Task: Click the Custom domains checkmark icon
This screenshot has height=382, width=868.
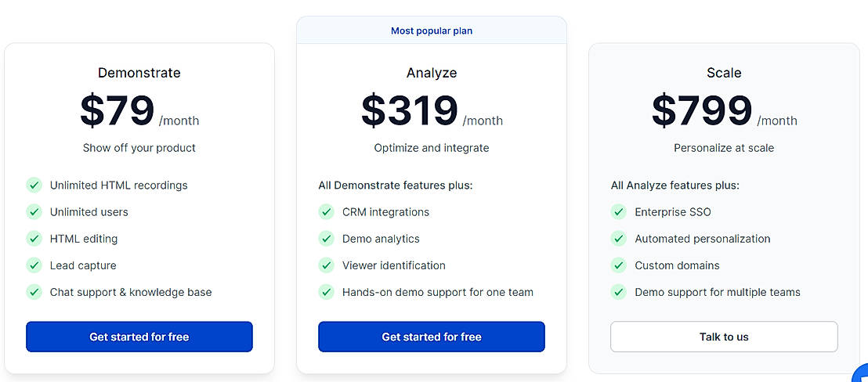Action: coord(619,265)
